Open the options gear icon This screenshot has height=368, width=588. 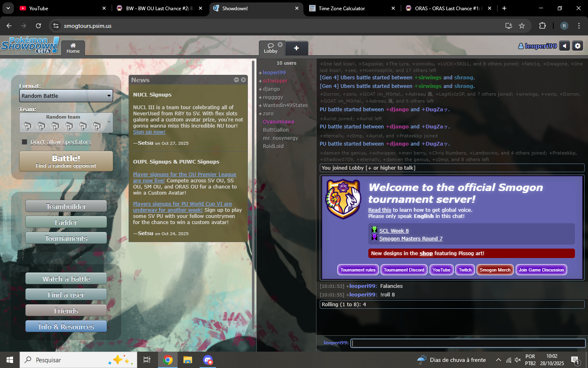click(577, 46)
